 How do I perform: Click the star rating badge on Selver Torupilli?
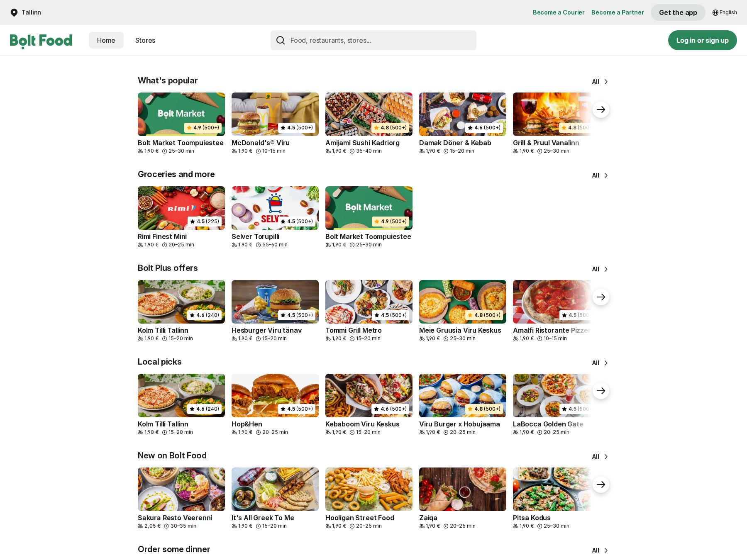coord(297,222)
